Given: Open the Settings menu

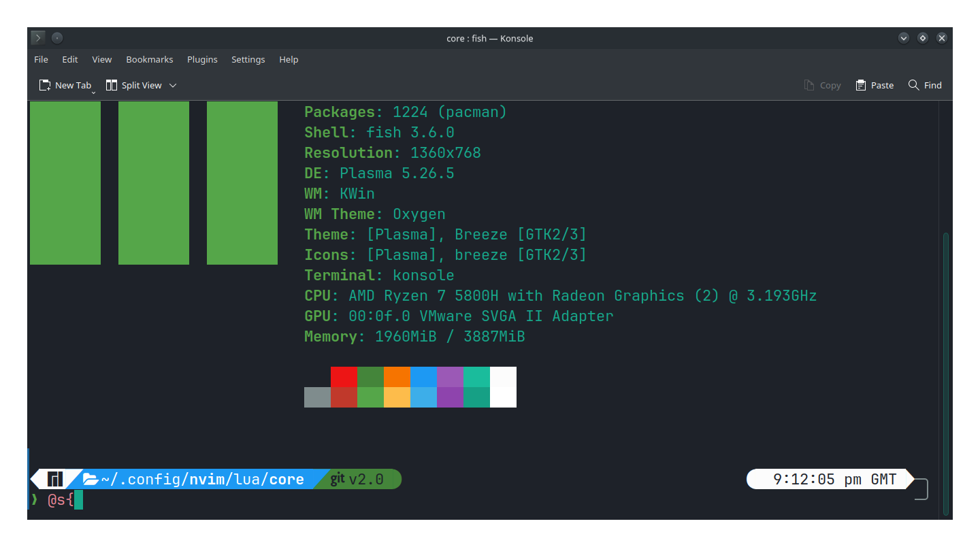Looking at the screenshot, I should coord(248,59).
